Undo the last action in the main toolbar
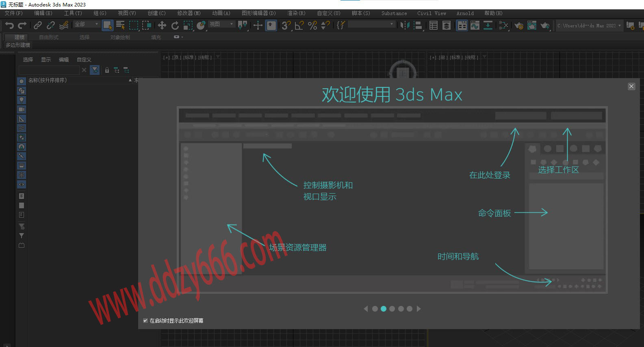This screenshot has width=644, height=347. 9,26
